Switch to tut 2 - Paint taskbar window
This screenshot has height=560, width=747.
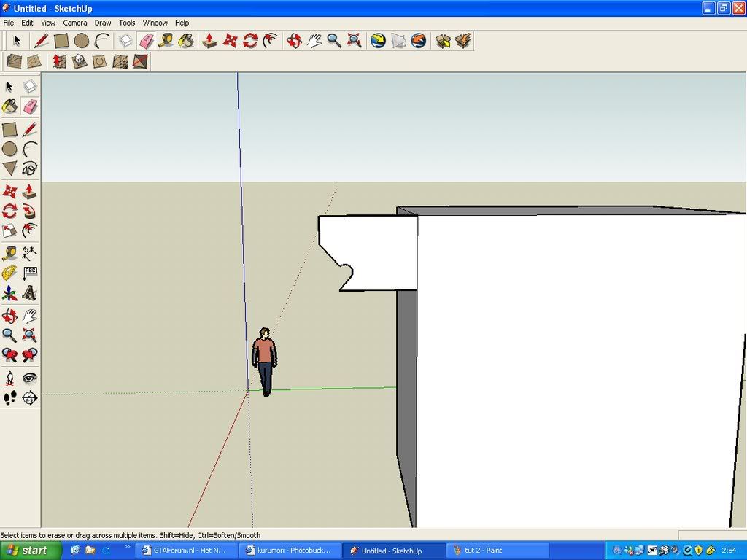(496, 551)
